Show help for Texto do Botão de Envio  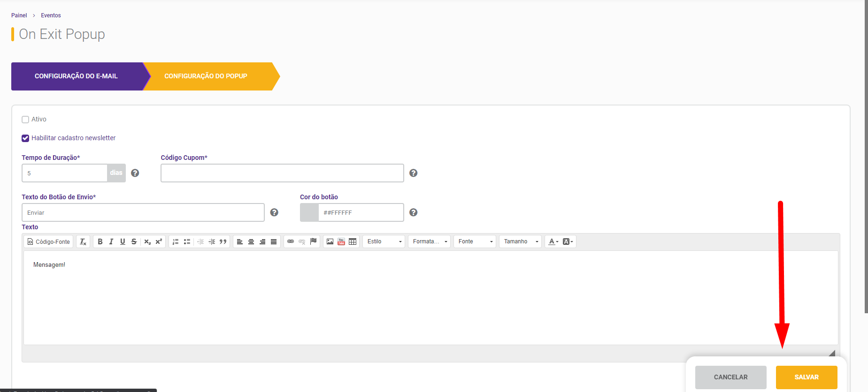click(275, 212)
